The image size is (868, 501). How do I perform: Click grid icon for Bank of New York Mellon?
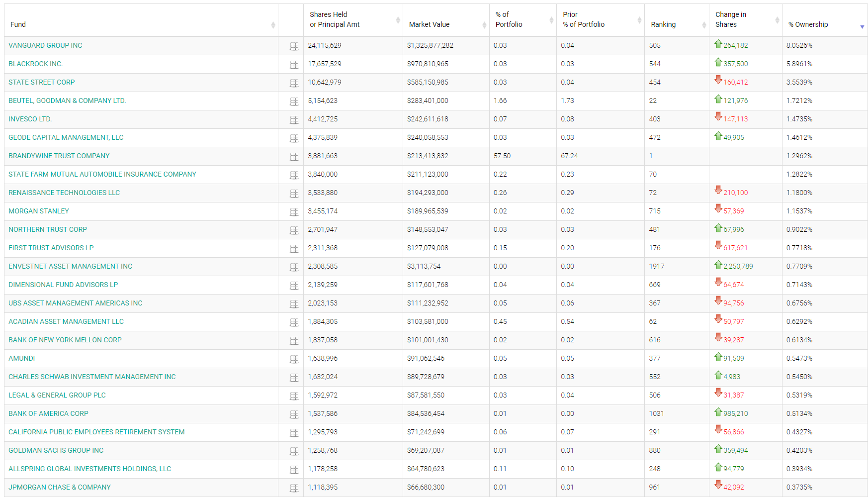294,341
